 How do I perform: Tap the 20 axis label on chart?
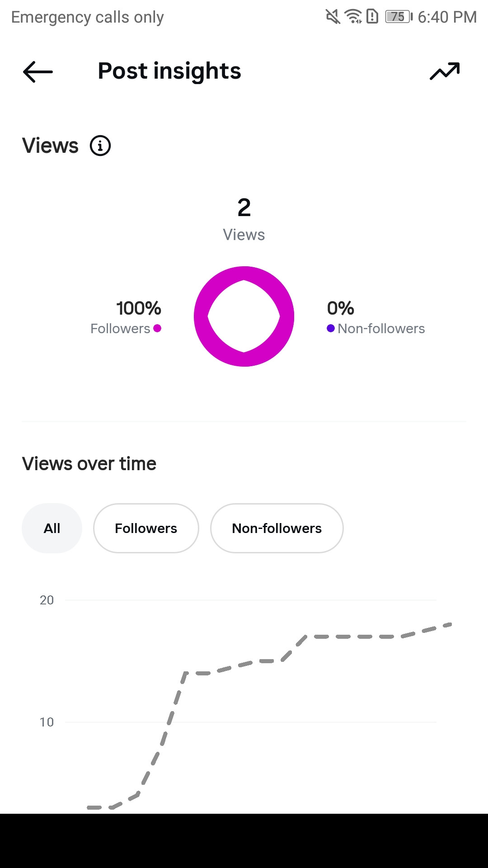click(x=47, y=600)
